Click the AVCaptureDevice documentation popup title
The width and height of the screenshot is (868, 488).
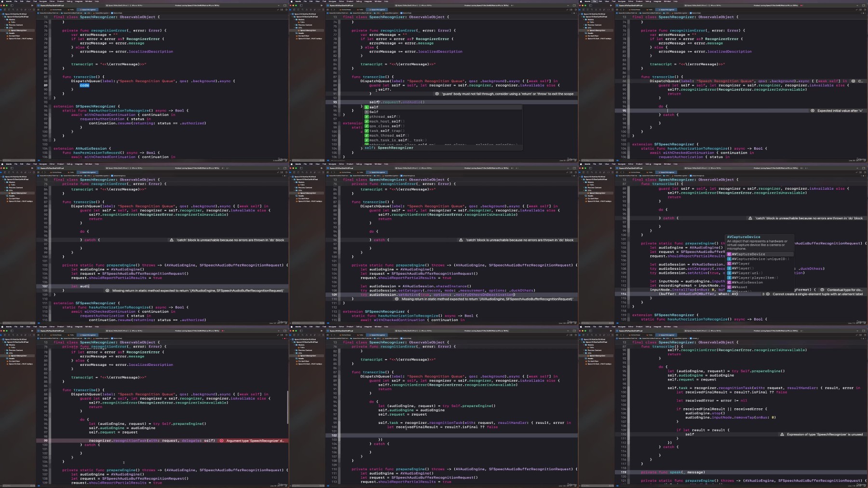click(x=744, y=237)
